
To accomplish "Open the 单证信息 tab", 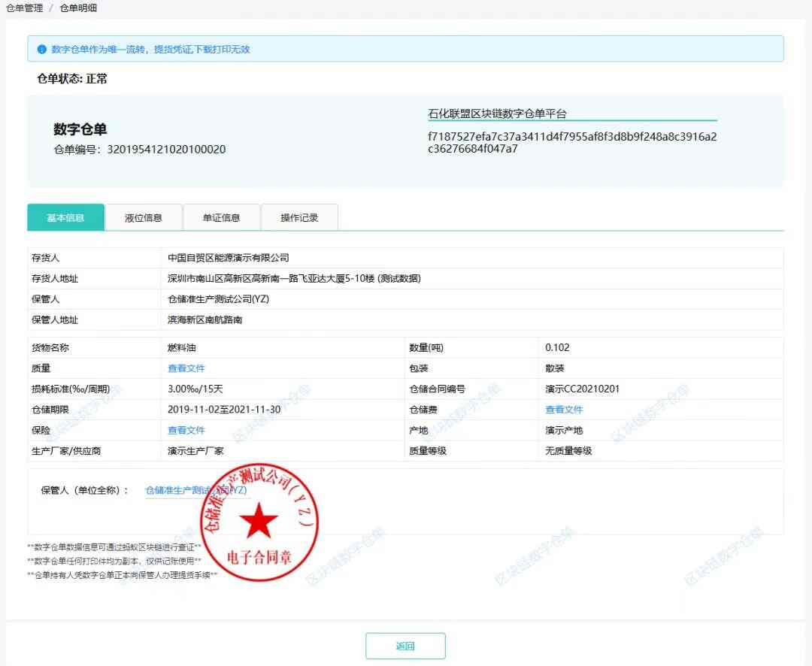I will [221, 218].
